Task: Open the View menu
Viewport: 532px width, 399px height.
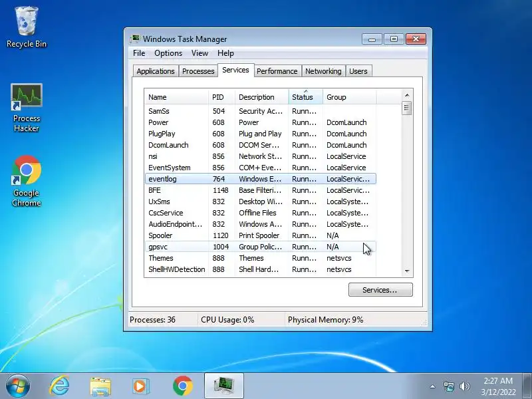Action: [x=199, y=53]
